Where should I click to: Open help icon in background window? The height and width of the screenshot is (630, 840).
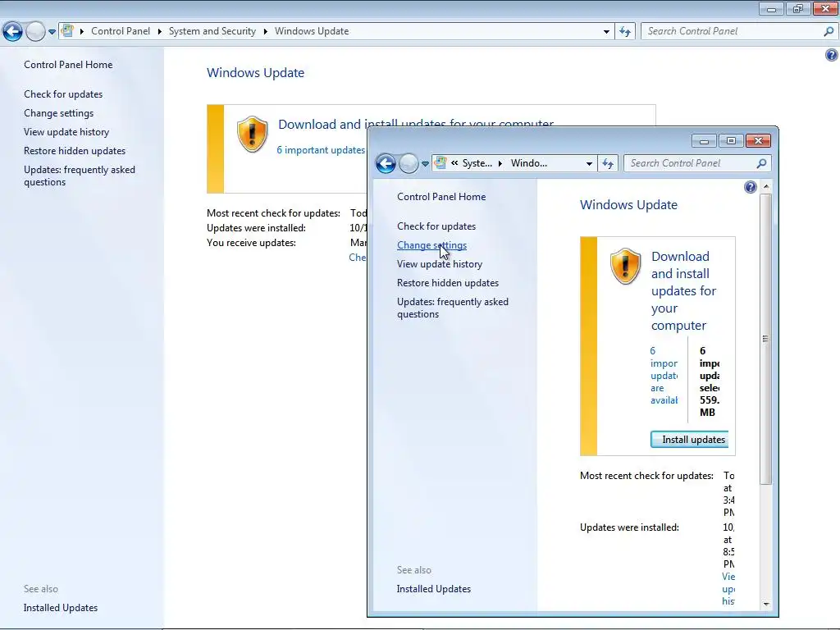[x=832, y=55]
